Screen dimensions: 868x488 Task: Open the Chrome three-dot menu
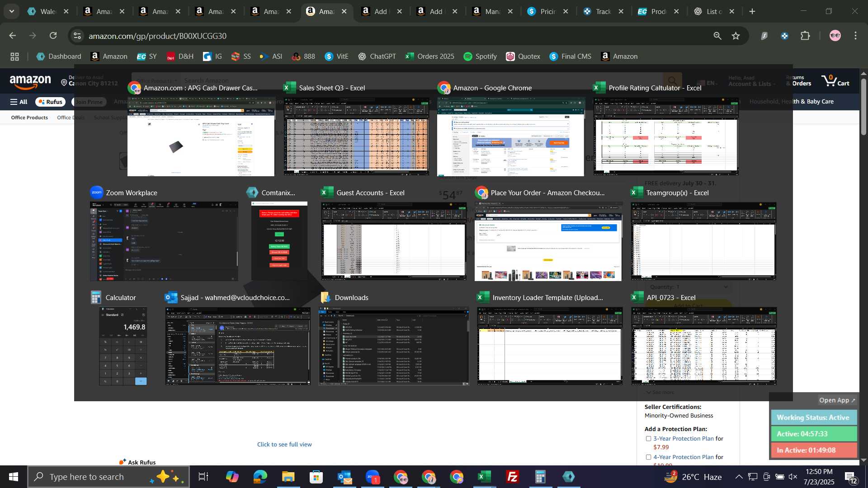855,36
